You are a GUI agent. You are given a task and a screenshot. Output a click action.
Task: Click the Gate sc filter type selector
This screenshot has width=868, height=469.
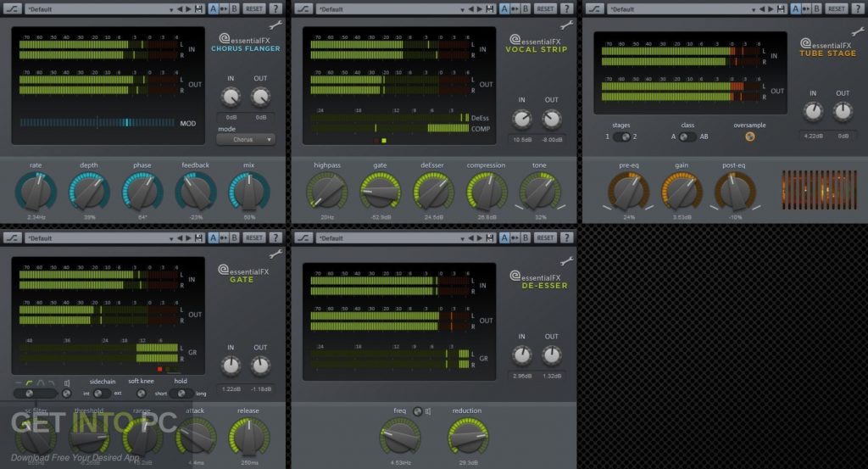click(x=36, y=394)
